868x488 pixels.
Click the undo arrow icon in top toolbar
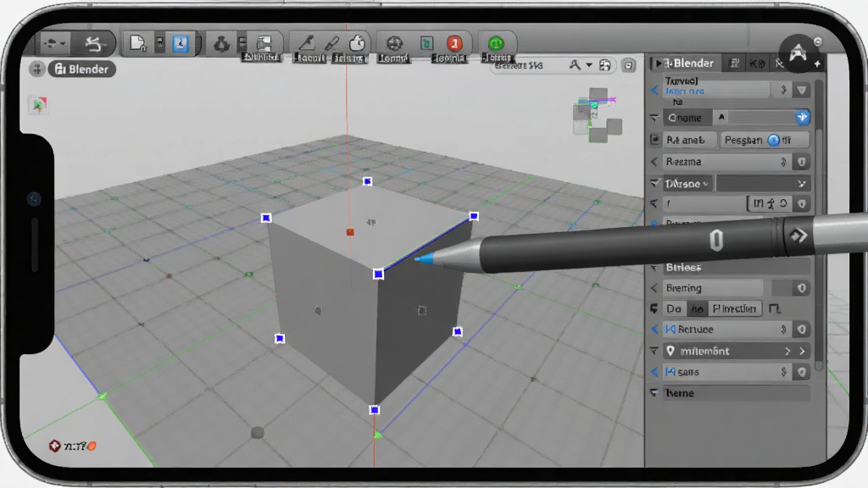95,44
